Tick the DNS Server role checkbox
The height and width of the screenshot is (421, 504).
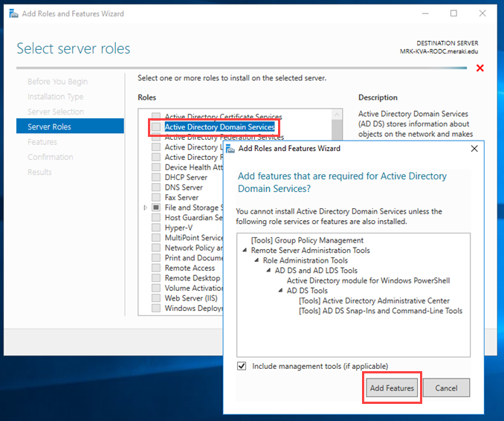click(x=156, y=187)
